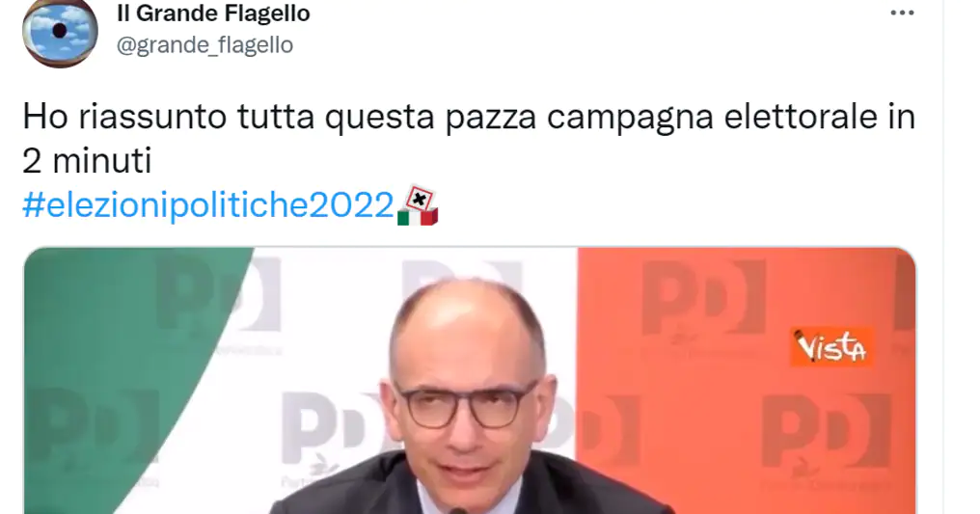Open the @grande_flagello handle link
Viewport: 980px width, 514px height.
(205, 45)
